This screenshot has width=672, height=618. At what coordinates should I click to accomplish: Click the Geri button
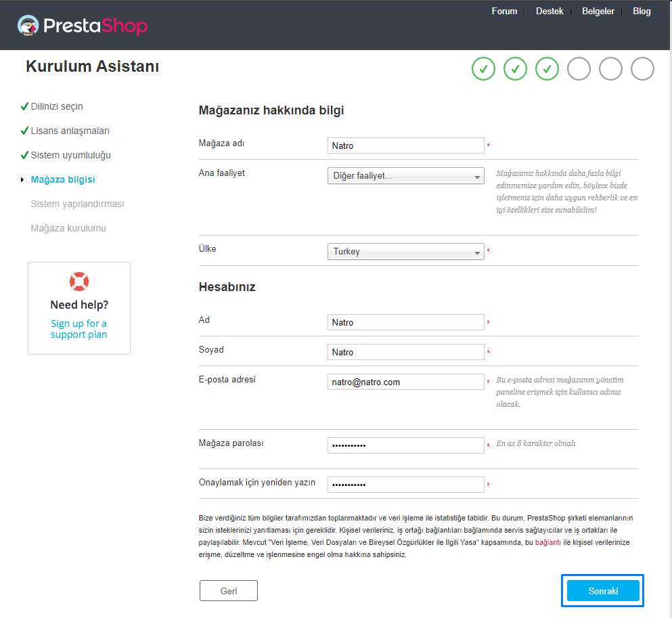[229, 591]
